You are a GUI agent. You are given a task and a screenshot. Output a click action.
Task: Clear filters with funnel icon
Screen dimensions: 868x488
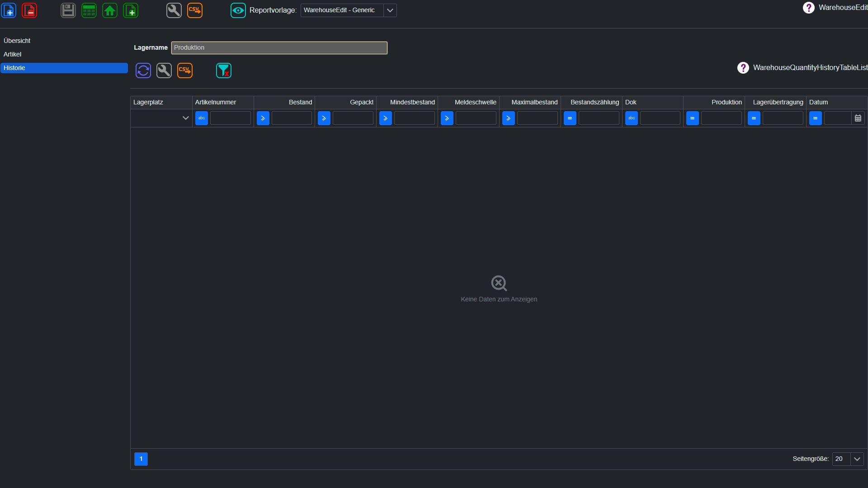[x=224, y=70]
